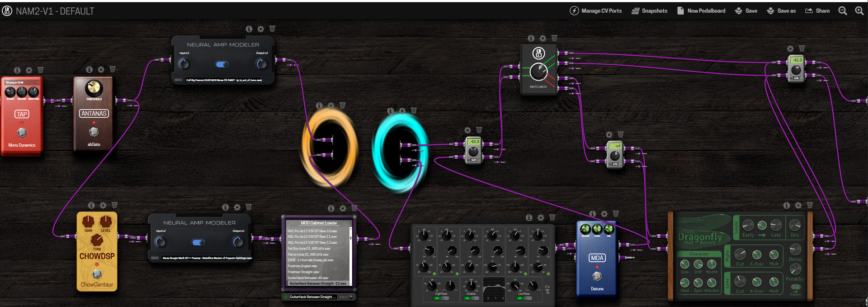Select EDGE -1 Inch ala Sneap pic.wav
The image size is (868, 307).
318,260
